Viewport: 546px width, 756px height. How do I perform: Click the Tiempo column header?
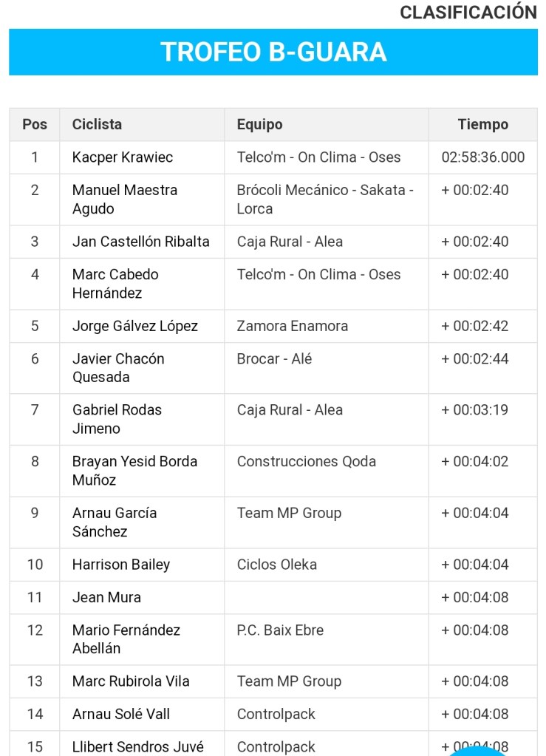click(x=482, y=124)
